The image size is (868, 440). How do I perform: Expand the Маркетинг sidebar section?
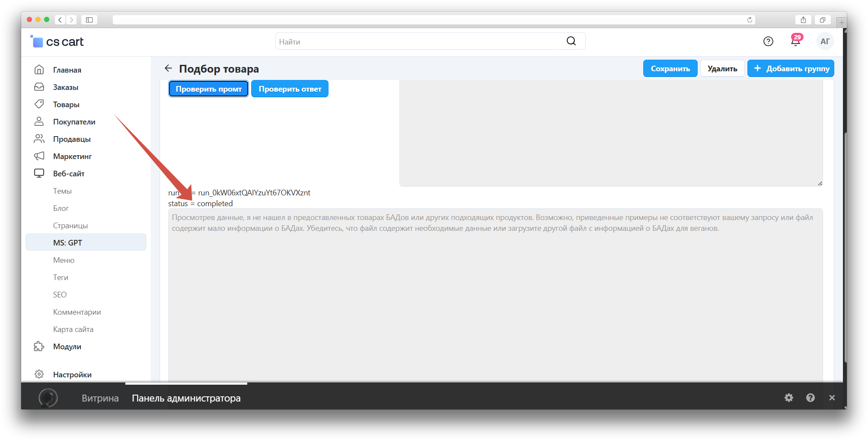coord(72,156)
